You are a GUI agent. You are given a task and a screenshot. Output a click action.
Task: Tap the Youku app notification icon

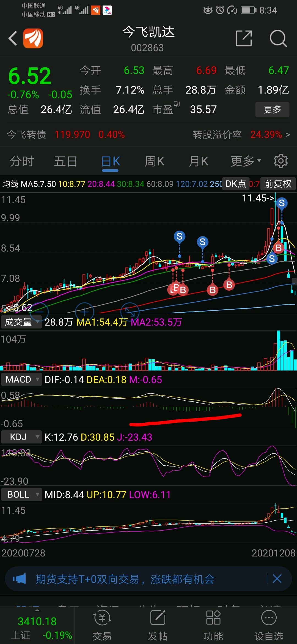107,10
